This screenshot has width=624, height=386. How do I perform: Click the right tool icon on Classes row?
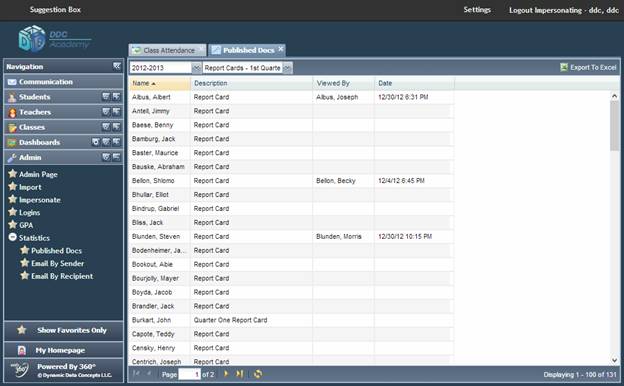pyautogui.click(x=116, y=127)
